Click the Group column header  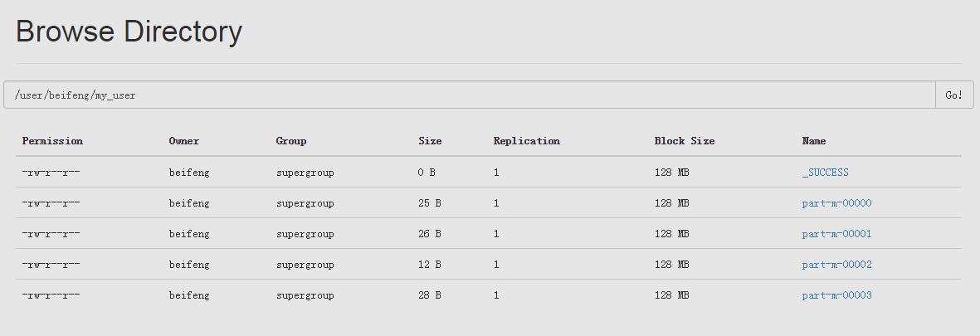pyautogui.click(x=291, y=140)
